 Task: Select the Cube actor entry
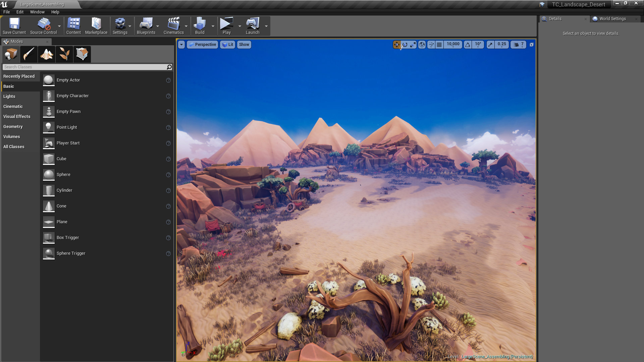pos(107,159)
